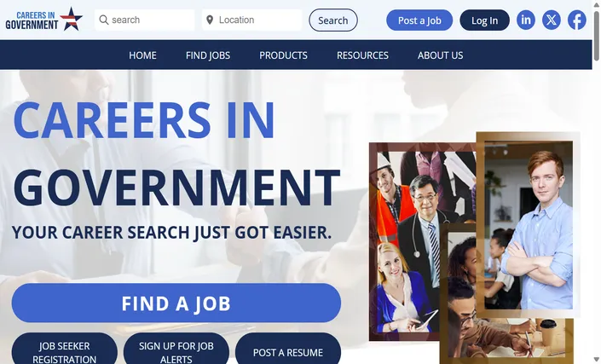Open the LinkedIn social icon

(x=525, y=20)
